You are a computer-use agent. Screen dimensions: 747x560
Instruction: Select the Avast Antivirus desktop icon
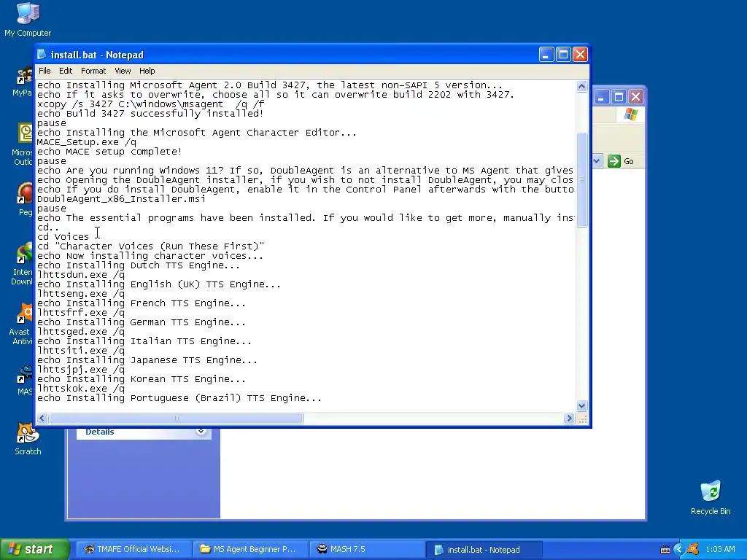21,324
